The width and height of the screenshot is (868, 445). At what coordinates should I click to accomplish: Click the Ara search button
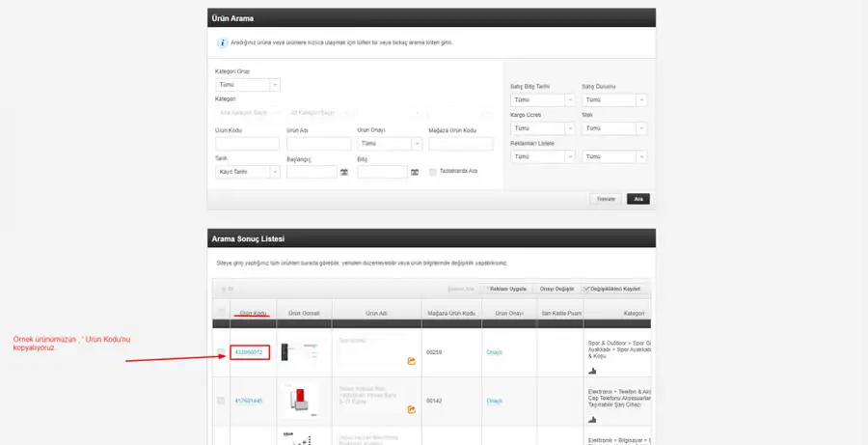click(x=638, y=199)
